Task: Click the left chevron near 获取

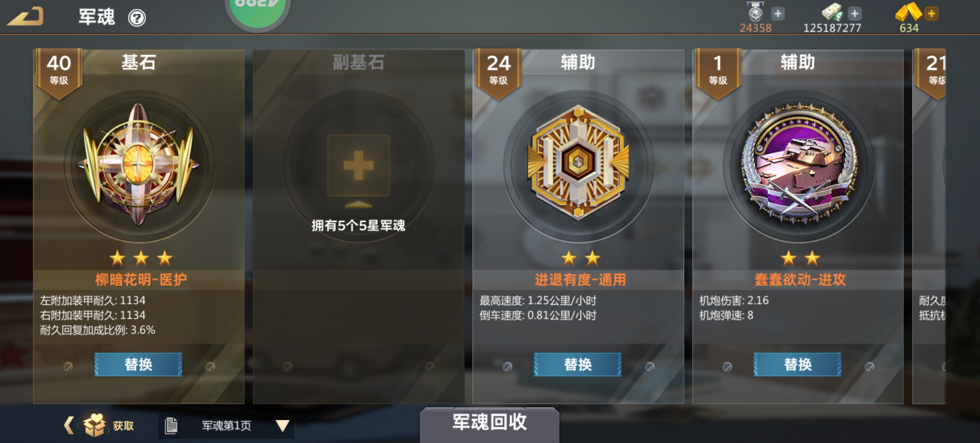Action: 69,425
